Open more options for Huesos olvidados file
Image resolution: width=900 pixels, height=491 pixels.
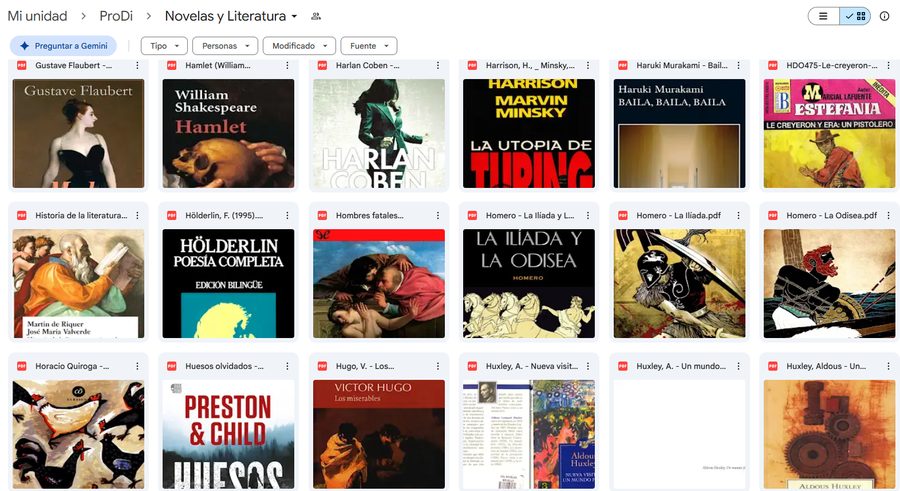click(288, 366)
